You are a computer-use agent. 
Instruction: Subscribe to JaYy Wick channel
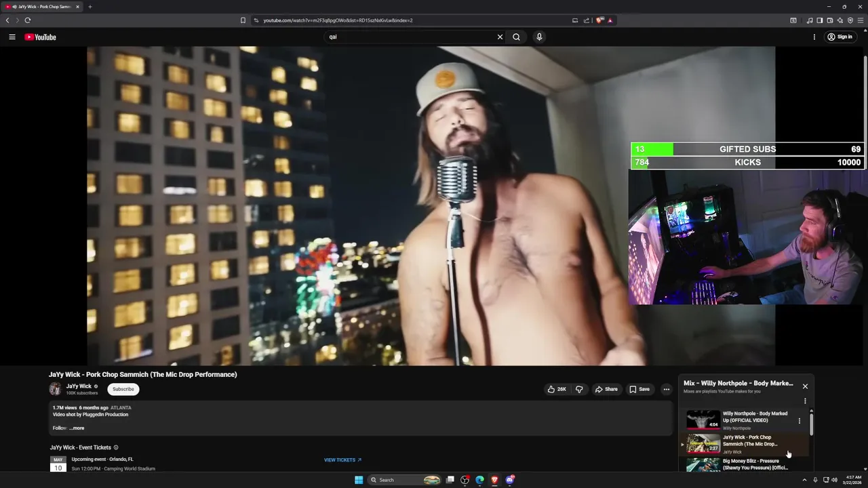coord(123,389)
